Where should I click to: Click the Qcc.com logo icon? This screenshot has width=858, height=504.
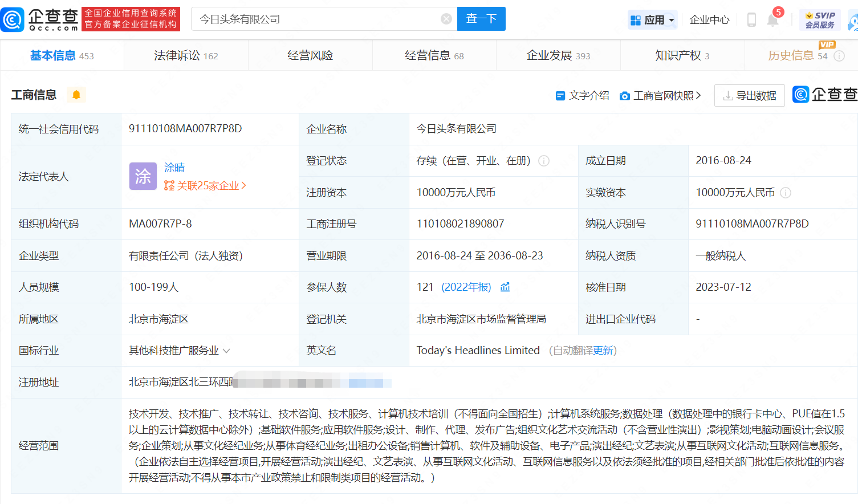pos(13,19)
